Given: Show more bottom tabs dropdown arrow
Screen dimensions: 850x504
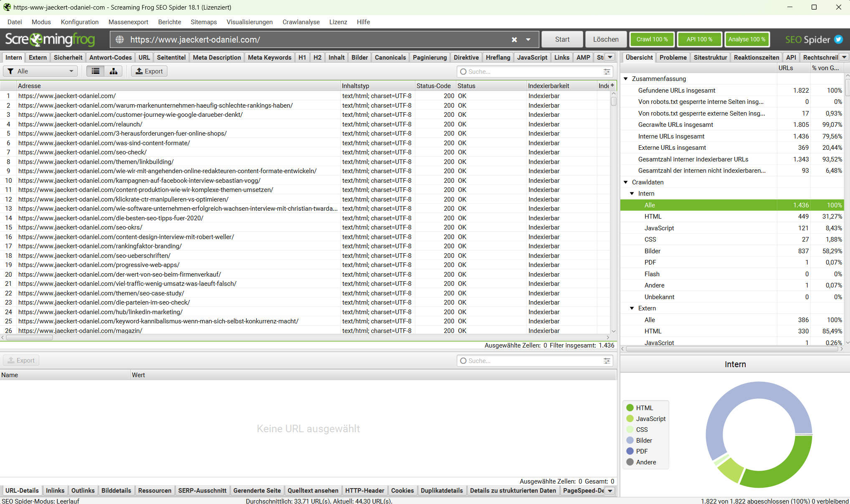Looking at the screenshot, I should click(x=610, y=491).
